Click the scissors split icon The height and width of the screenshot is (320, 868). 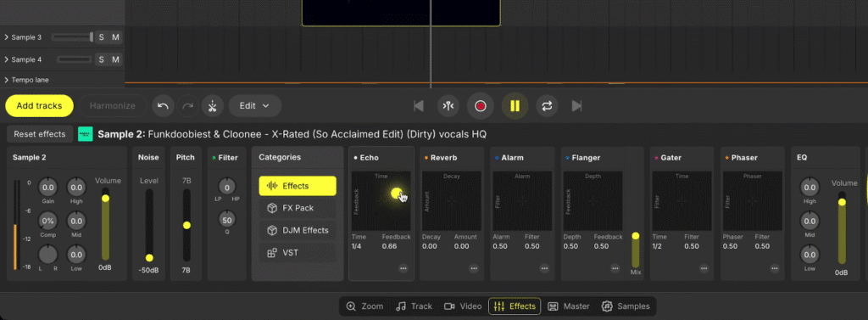[x=213, y=106]
